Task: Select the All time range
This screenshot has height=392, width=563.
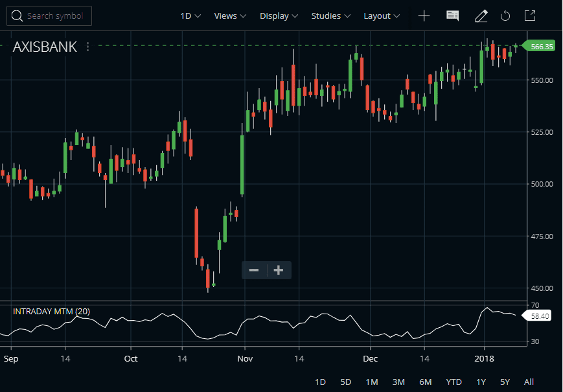Action: click(x=529, y=382)
